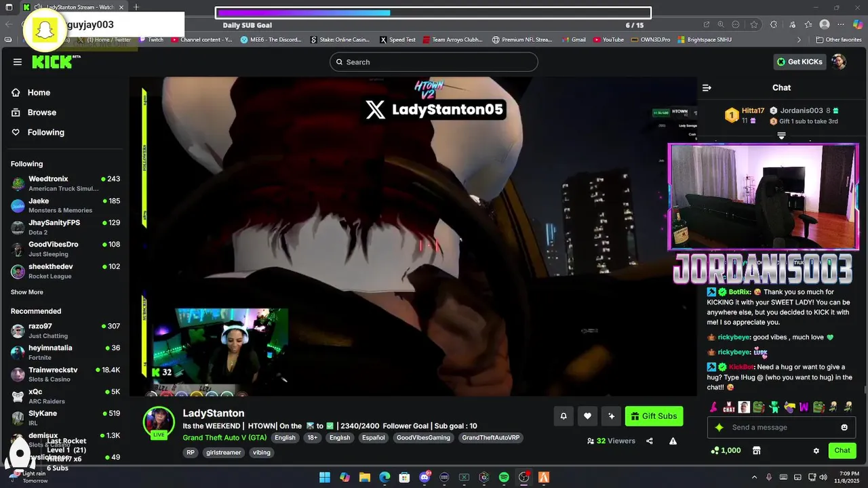This screenshot has height=488, width=868.
Task: Open the YouTube bookmark
Action: (x=608, y=40)
